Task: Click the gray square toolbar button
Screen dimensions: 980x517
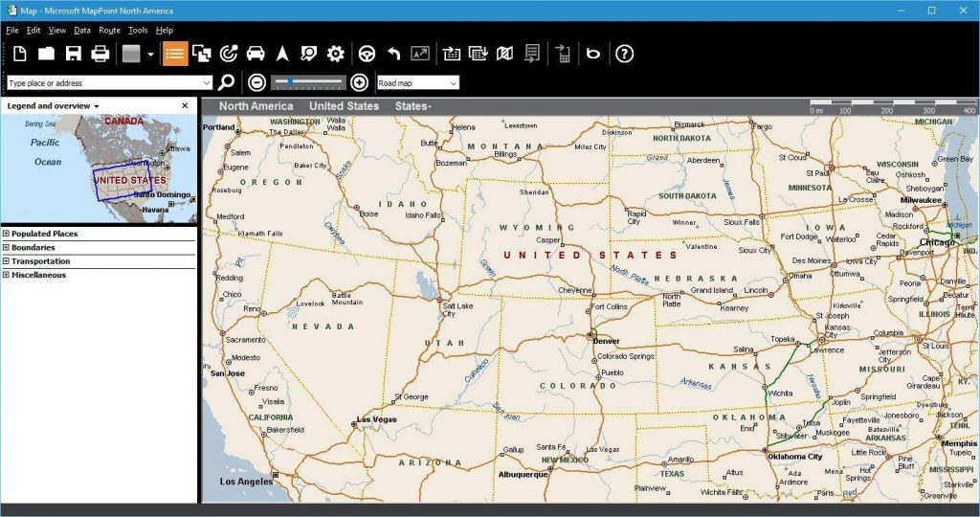Action: (131, 54)
